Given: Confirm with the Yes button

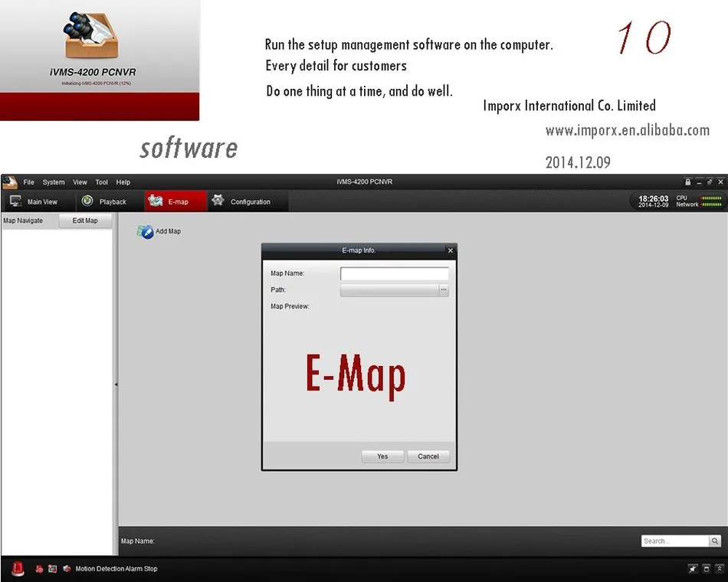Looking at the screenshot, I should [382, 456].
